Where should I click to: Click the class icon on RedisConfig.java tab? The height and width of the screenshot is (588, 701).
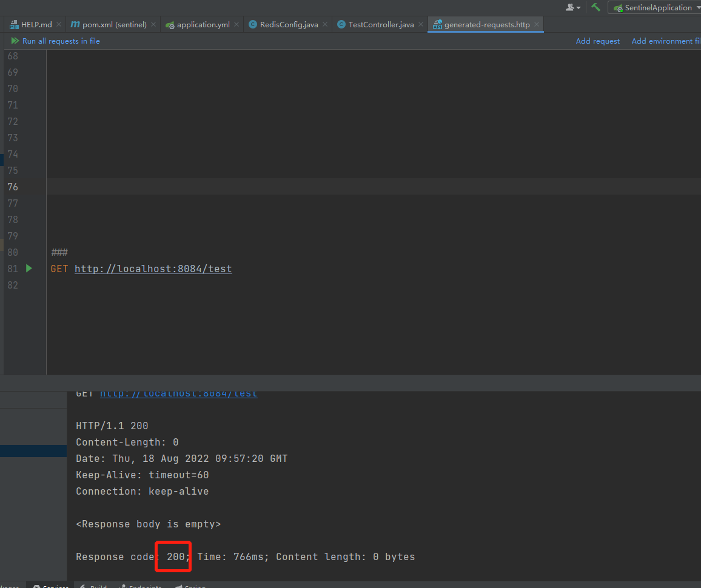point(253,25)
